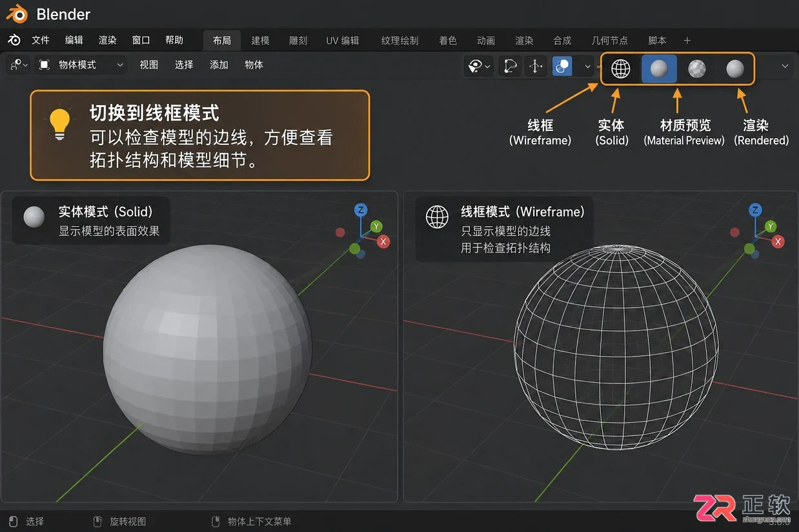Switch to the 建模 workspace tab
799x532 pixels.
click(260, 41)
